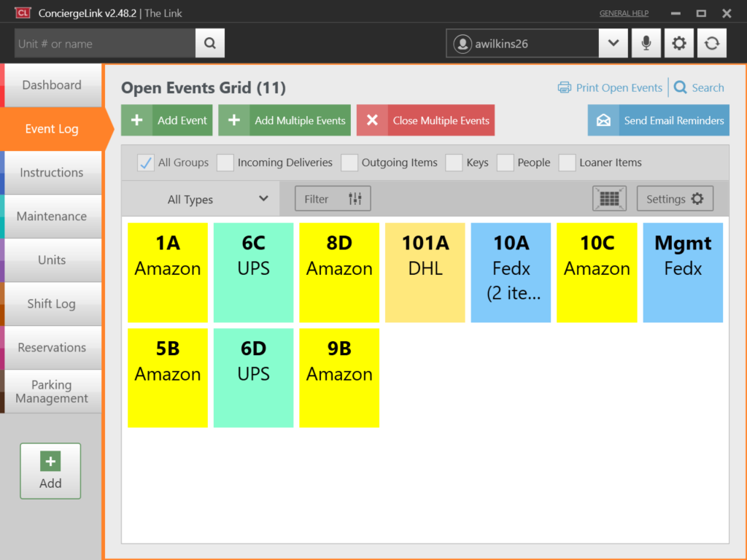747x560 pixels.
Task: Open the blue 10A Fedx tile
Action: coord(511,273)
